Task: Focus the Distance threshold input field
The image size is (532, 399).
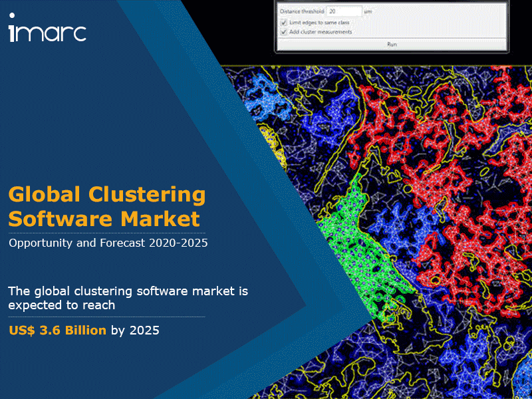Action: pos(344,11)
